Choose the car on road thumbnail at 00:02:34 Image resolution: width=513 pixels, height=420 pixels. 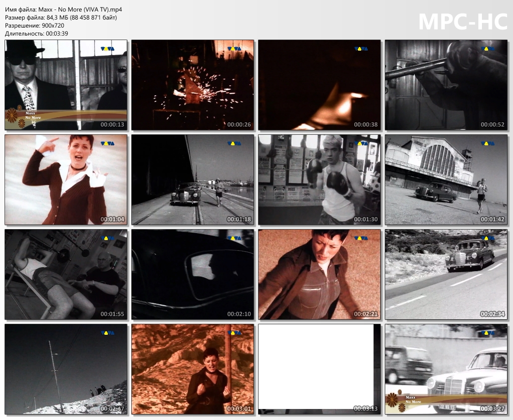click(x=446, y=274)
